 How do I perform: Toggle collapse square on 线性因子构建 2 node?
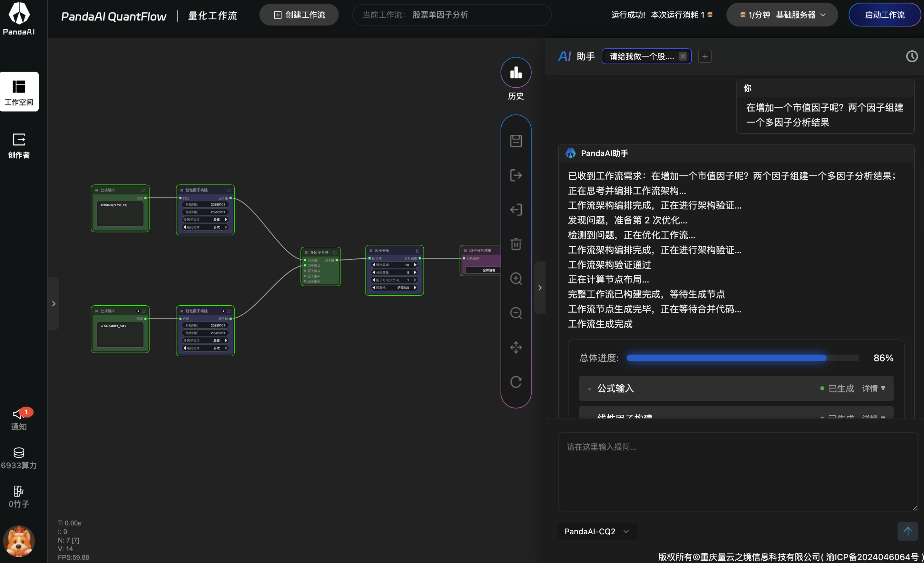[182, 311]
